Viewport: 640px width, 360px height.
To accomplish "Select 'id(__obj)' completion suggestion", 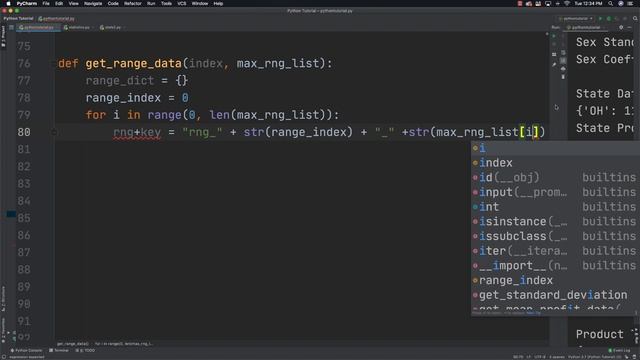I will [556, 178].
